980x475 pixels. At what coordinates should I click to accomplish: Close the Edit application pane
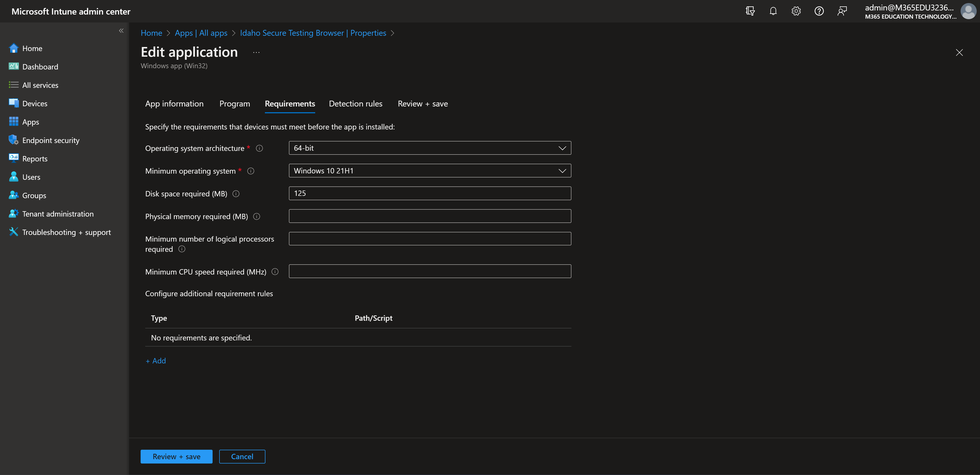click(x=959, y=53)
